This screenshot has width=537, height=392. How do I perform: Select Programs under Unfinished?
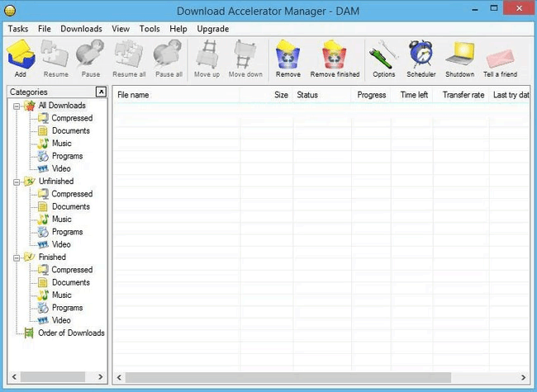point(60,232)
